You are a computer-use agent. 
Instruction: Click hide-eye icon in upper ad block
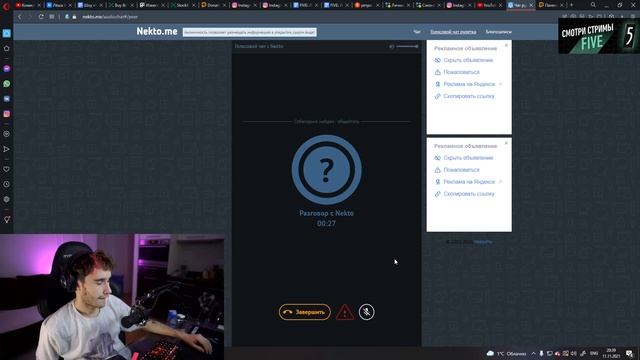click(x=438, y=60)
